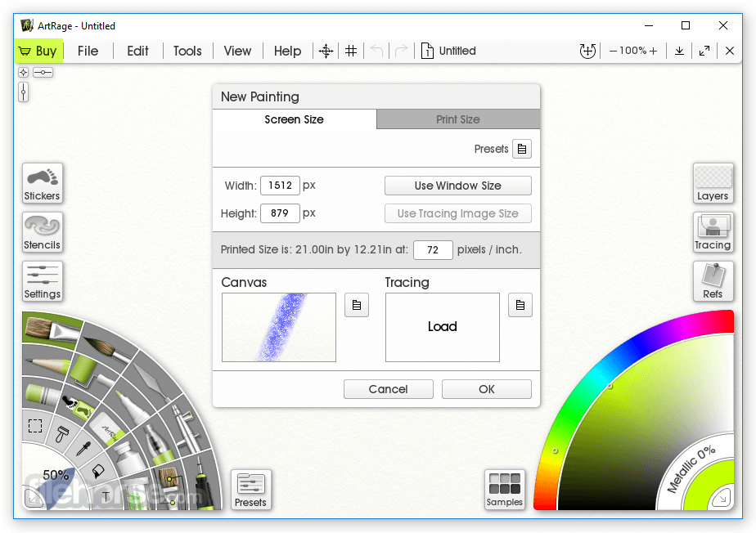Open the Stickers panel
The height and width of the screenshot is (533, 756).
tap(43, 184)
